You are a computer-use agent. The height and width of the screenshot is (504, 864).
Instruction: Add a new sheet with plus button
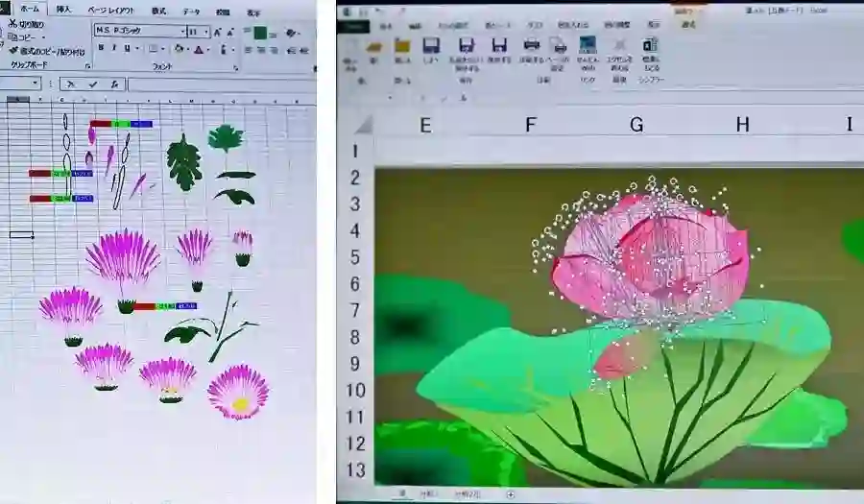click(511, 494)
